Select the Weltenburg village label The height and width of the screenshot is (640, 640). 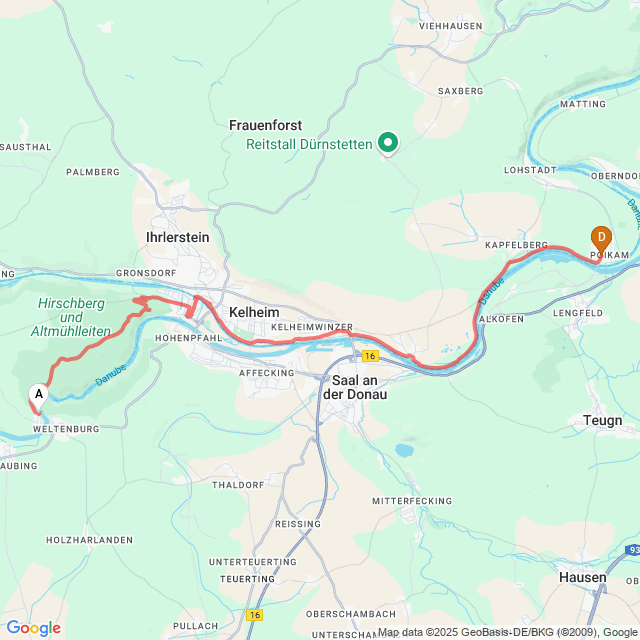(x=66, y=429)
